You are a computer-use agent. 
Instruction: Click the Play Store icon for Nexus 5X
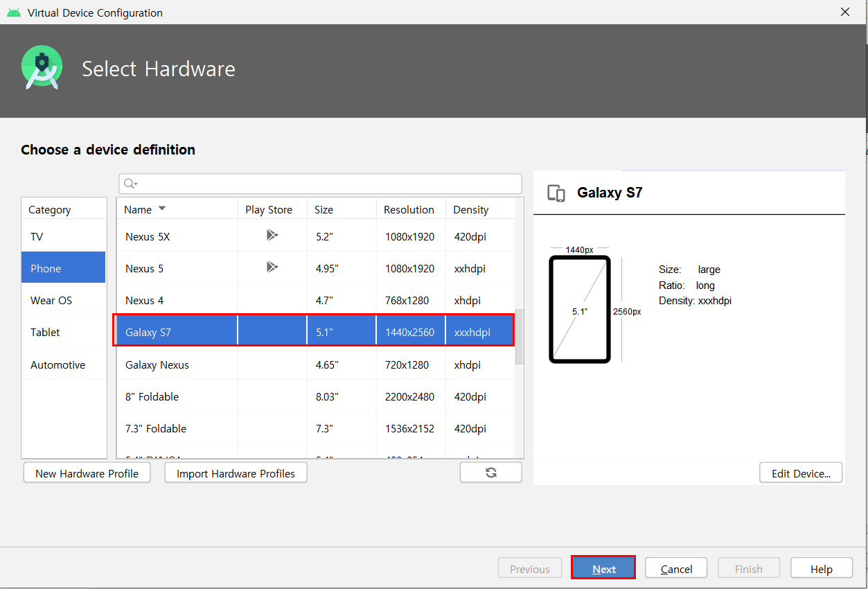[272, 236]
